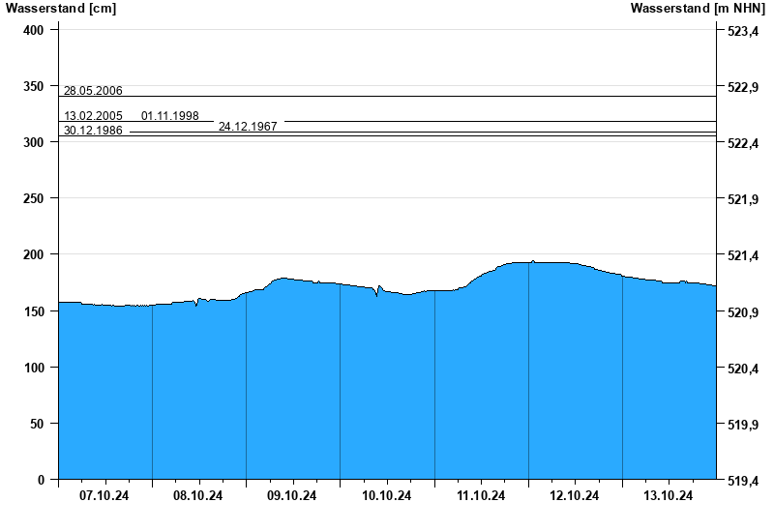Select the 400 tick on left axis
Image resolution: width=774 pixels, height=532 pixels.
pyautogui.click(x=34, y=31)
